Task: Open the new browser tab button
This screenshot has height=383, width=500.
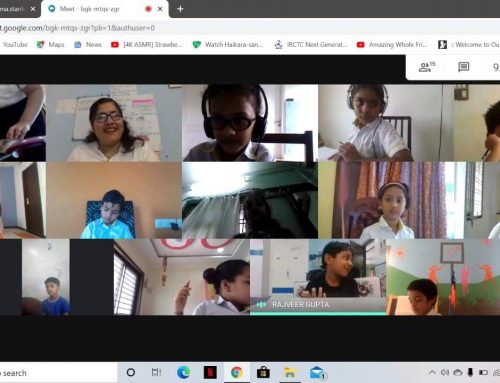Action: point(180,9)
